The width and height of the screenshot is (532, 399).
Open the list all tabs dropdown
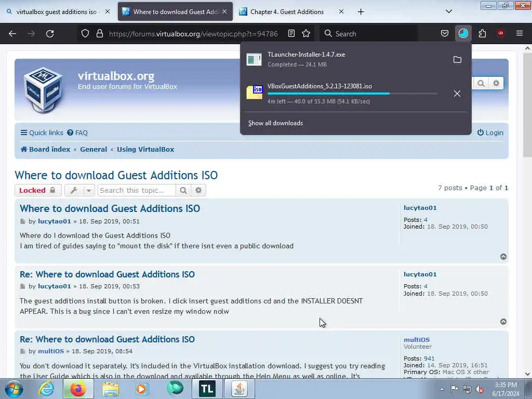tap(448, 11)
